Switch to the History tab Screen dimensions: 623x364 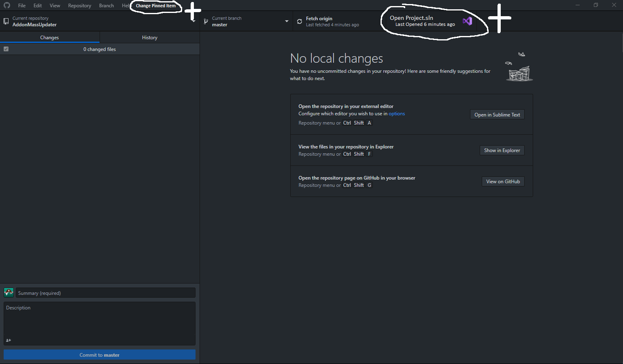point(149,37)
